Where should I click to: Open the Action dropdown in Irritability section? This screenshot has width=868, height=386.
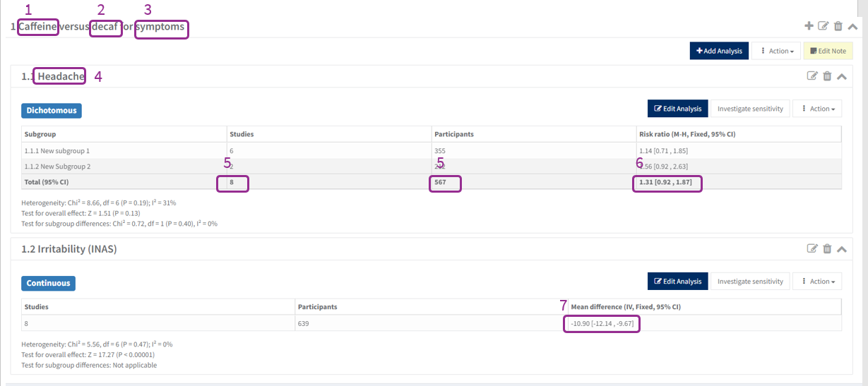(816, 281)
